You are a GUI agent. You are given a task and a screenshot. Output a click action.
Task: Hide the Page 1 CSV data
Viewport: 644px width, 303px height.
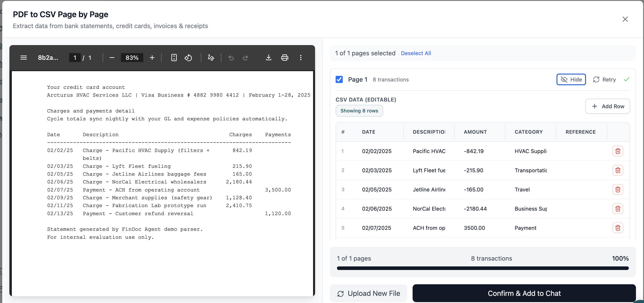point(571,79)
